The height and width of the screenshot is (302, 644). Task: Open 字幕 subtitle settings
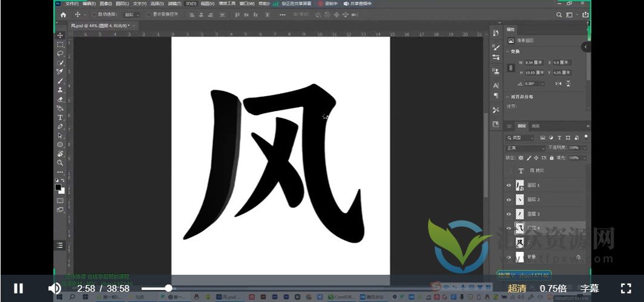click(x=590, y=289)
